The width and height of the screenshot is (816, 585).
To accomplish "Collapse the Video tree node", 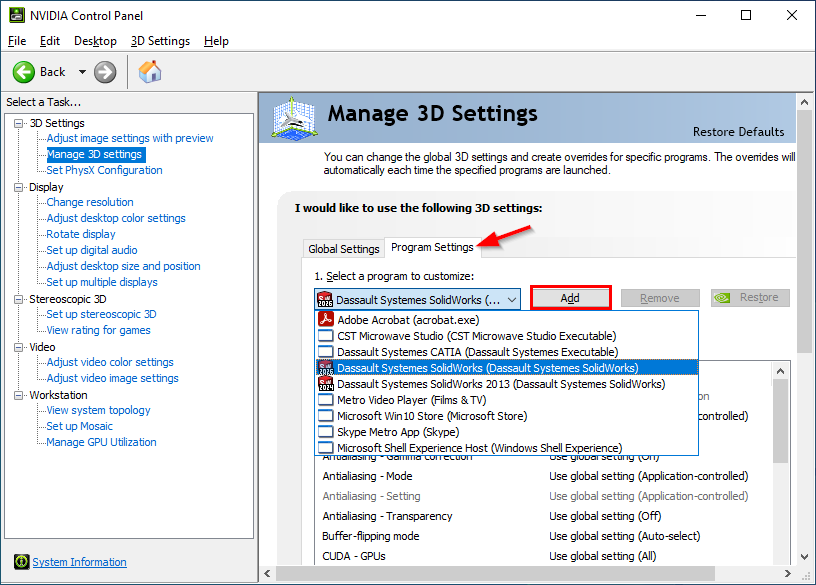I will (19, 347).
